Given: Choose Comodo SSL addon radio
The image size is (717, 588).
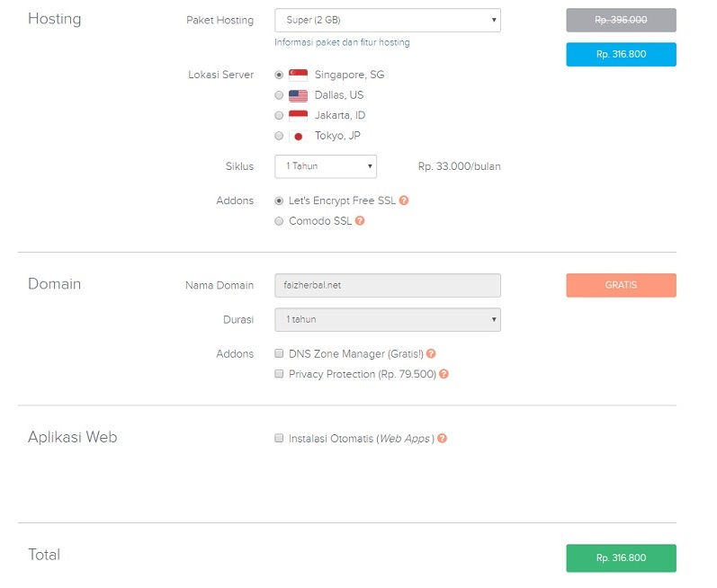Looking at the screenshot, I should tap(279, 221).
